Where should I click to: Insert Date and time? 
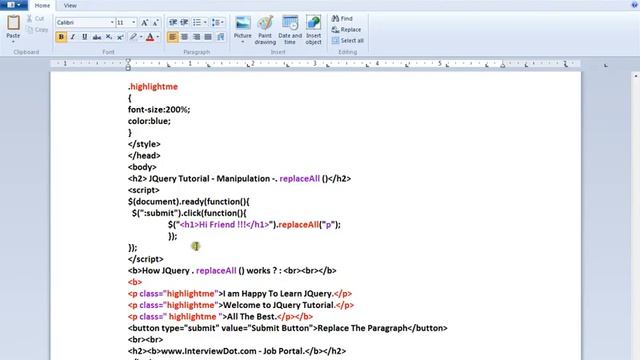(290, 30)
